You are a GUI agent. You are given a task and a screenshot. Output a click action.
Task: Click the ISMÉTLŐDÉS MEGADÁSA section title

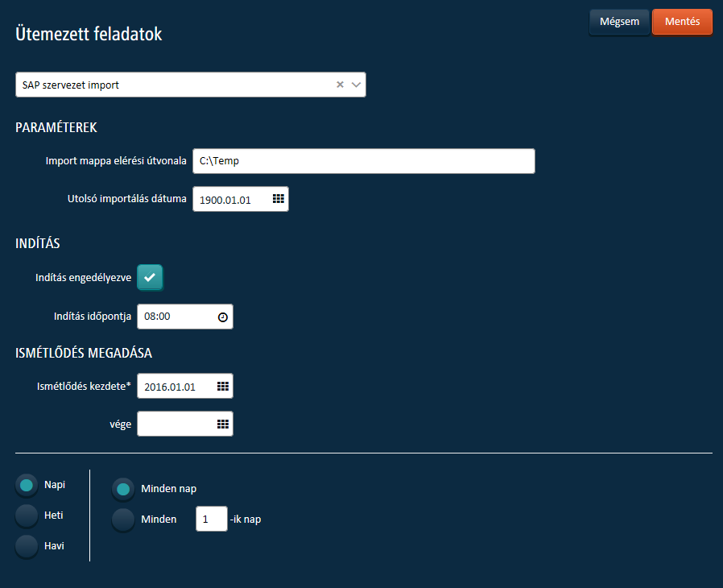(84, 353)
